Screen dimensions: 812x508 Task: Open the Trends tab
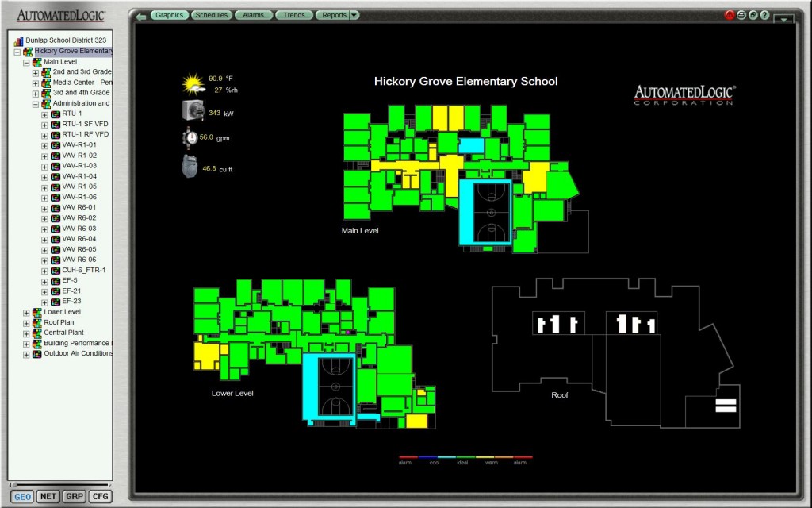[293, 15]
